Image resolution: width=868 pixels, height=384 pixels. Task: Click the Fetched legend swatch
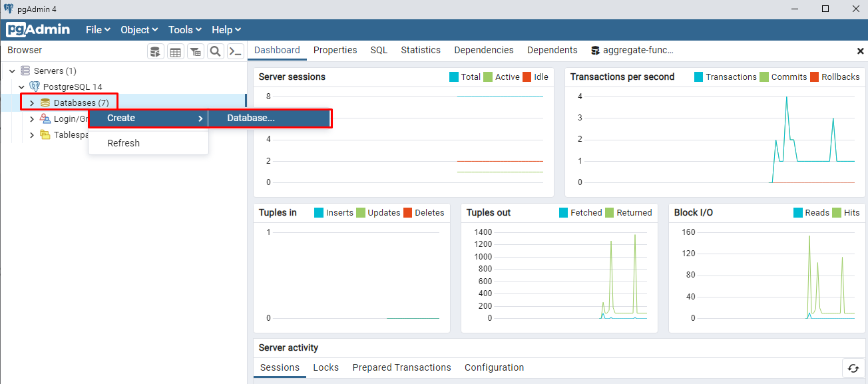564,213
